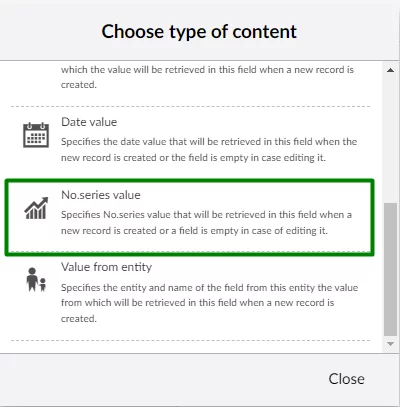Click the calendar icon for Date value
This screenshot has width=400, height=407.
point(36,135)
